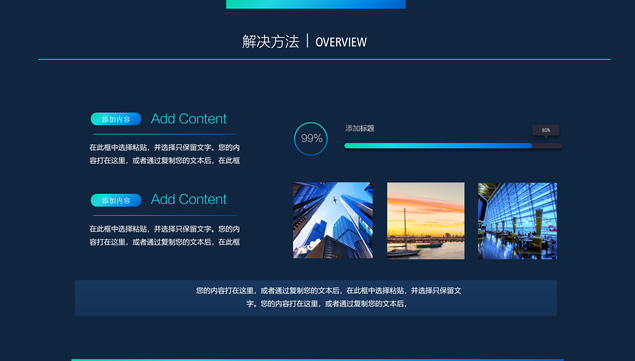This screenshot has height=361, width=635.
Task: Click the teal horizontal line under the title
Action: [324, 60]
